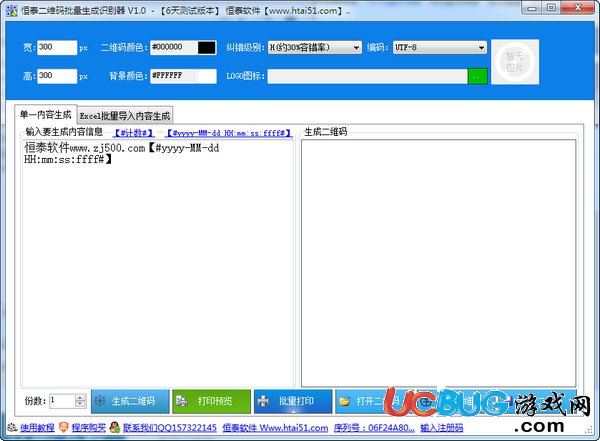Click the 批量打印 batch print button
Image resolution: width=600 pixels, height=441 pixels.
(x=293, y=401)
